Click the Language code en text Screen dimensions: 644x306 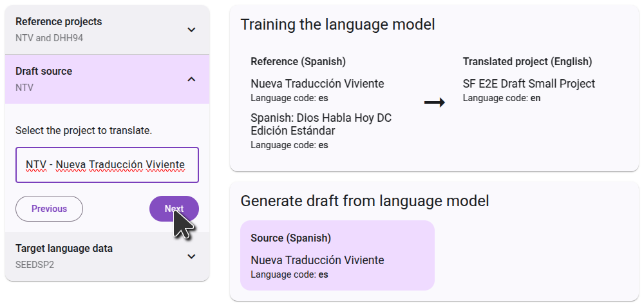(500, 98)
